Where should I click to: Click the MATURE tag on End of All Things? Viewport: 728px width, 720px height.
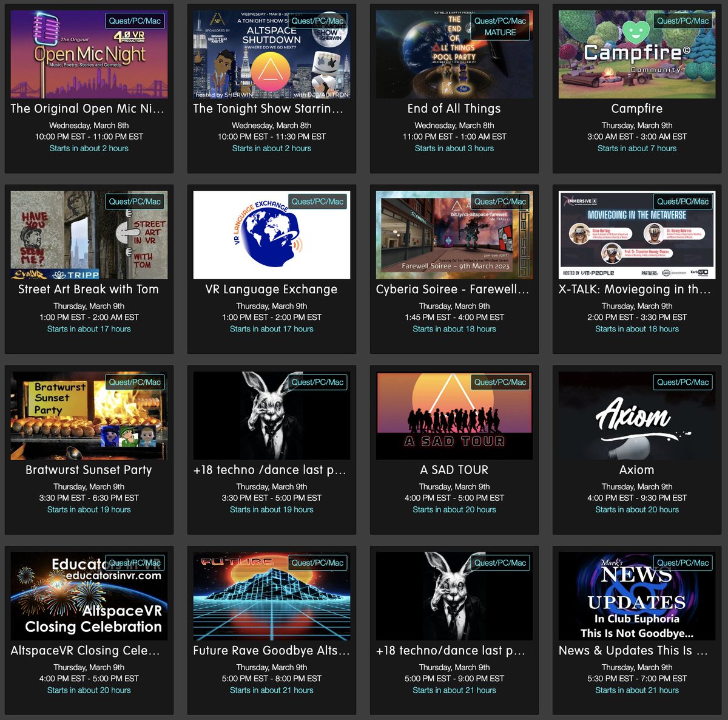[500, 33]
